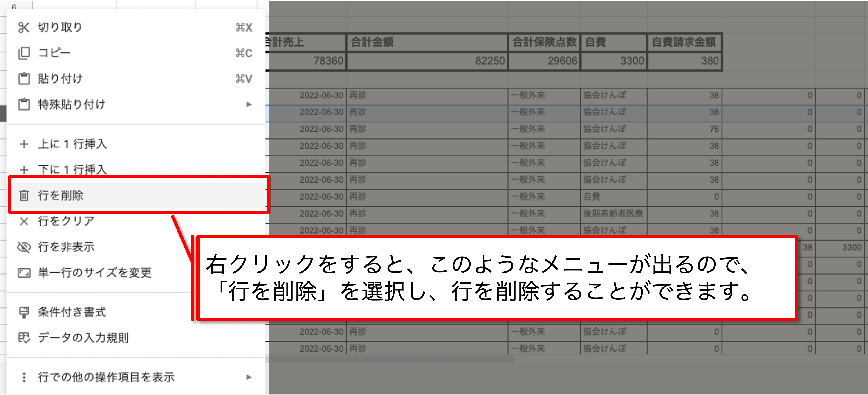
Task: Click the ⌘X shortcut label
Action: coord(244,27)
